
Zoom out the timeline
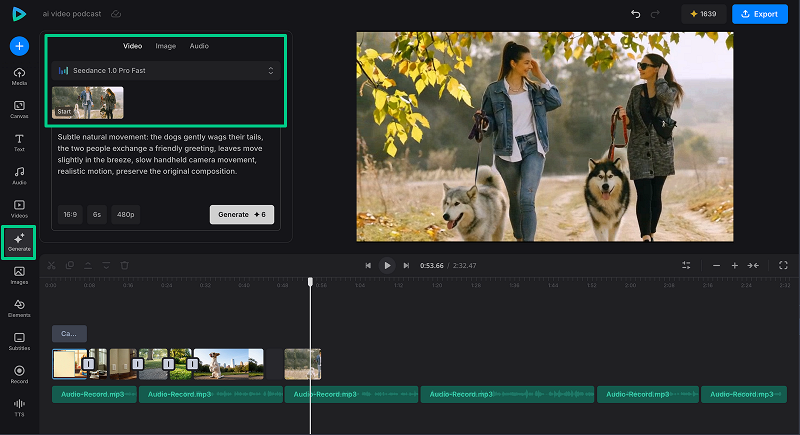coord(716,265)
